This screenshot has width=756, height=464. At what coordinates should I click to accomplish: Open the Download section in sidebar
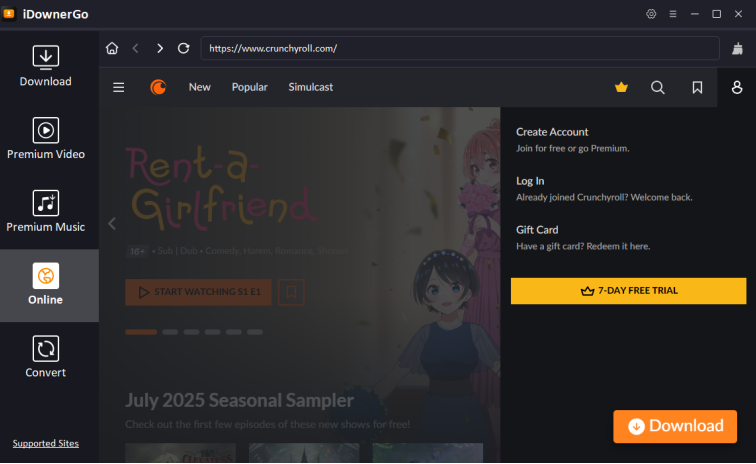tap(46, 66)
